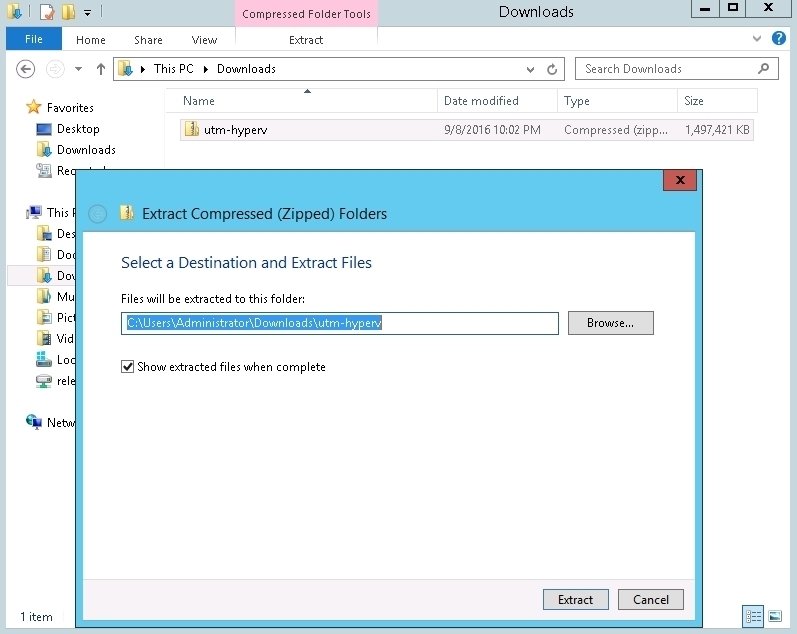Image resolution: width=797 pixels, height=634 pixels.
Task: Click the Browse... button
Action: click(x=610, y=323)
